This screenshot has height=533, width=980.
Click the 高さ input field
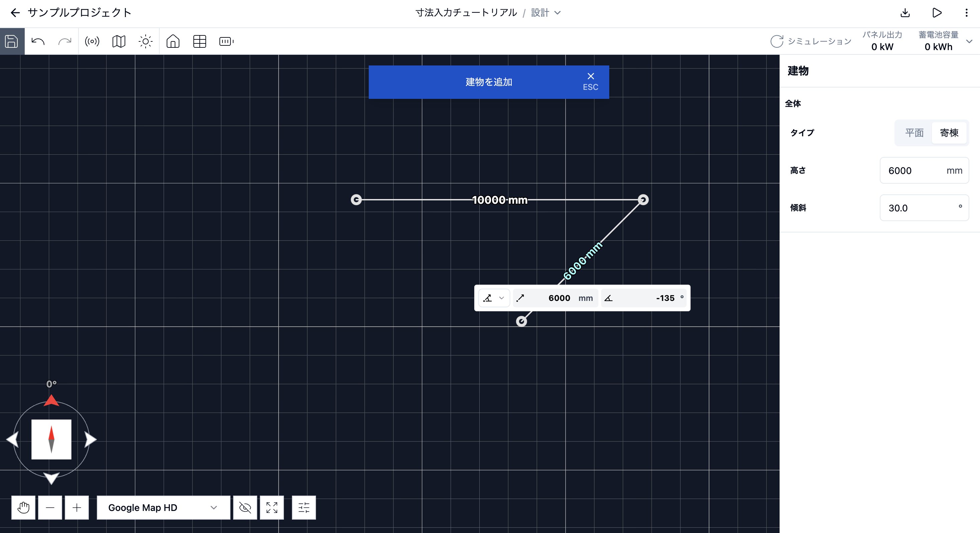point(924,170)
